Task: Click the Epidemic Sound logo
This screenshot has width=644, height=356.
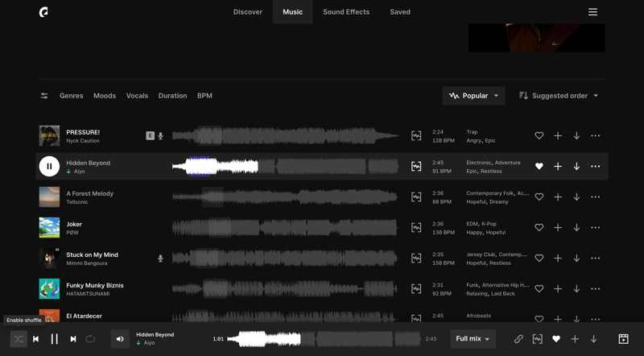Action: click(43, 12)
